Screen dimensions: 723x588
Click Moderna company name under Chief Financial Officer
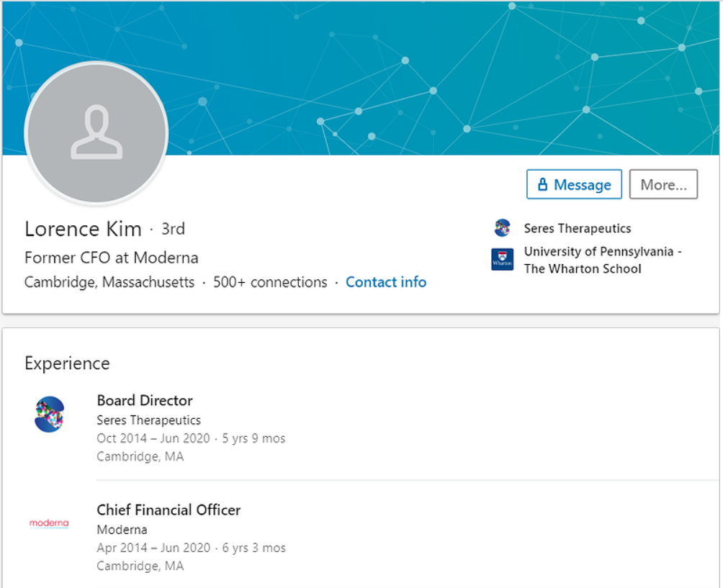click(122, 530)
